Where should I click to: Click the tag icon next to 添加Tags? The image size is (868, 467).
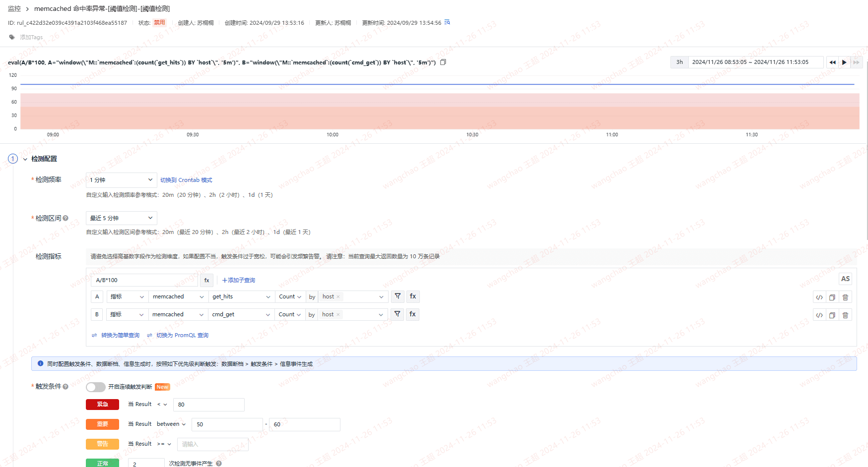click(12, 37)
